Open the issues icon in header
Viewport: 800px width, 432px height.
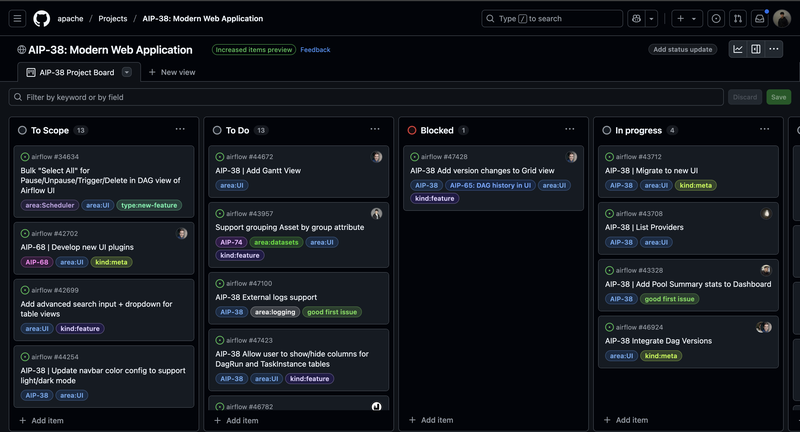(x=716, y=19)
